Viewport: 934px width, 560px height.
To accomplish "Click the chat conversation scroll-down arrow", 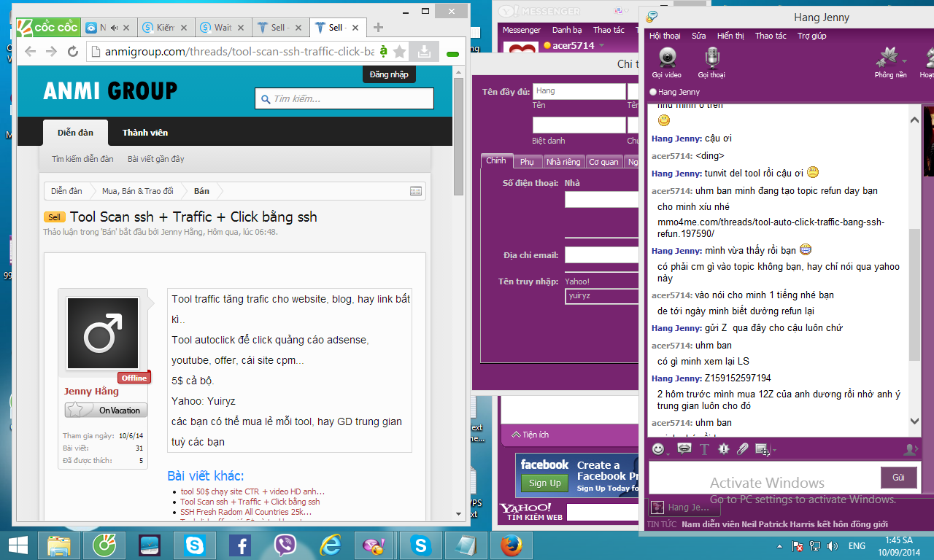I will 915,421.
